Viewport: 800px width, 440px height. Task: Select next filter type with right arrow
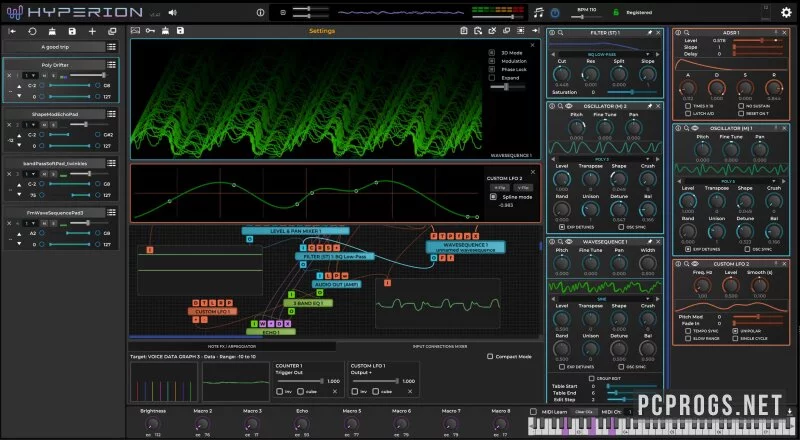coord(657,54)
